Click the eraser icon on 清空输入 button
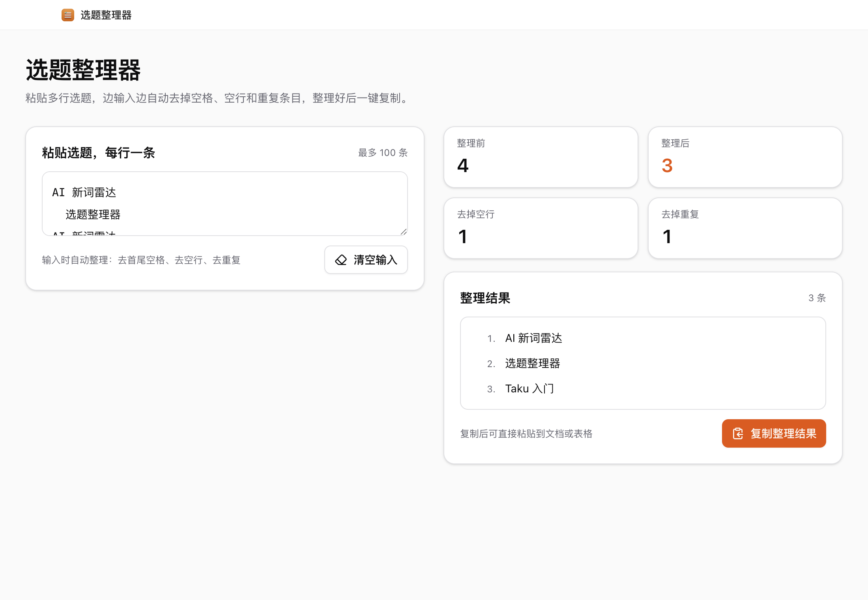 341,260
